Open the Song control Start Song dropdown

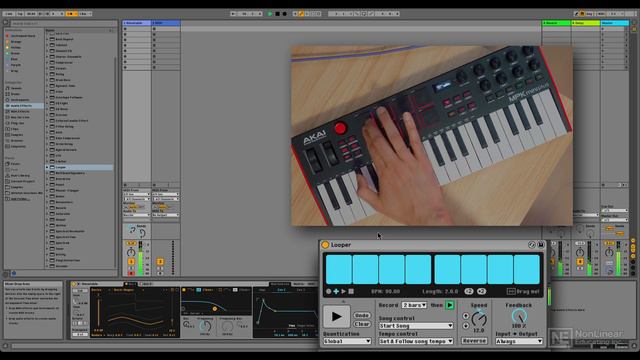tap(416, 326)
